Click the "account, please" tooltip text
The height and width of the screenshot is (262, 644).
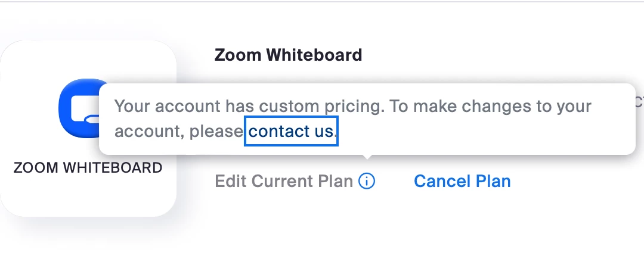(179, 131)
